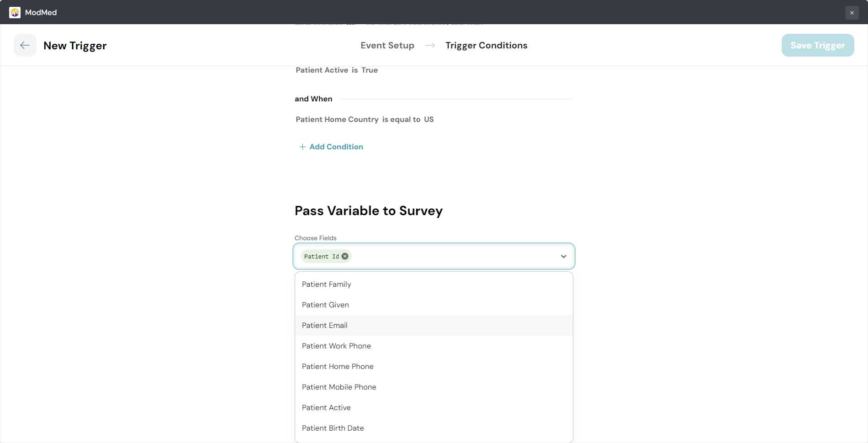This screenshot has width=868, height=443.
Task: Select Patient Family from the list
Action: pos(326,284)
